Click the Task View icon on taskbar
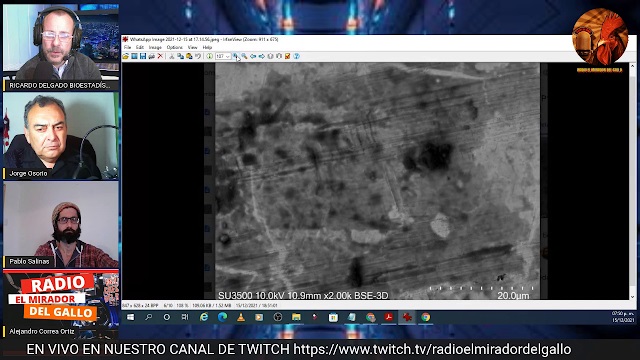 pos(185,317)
